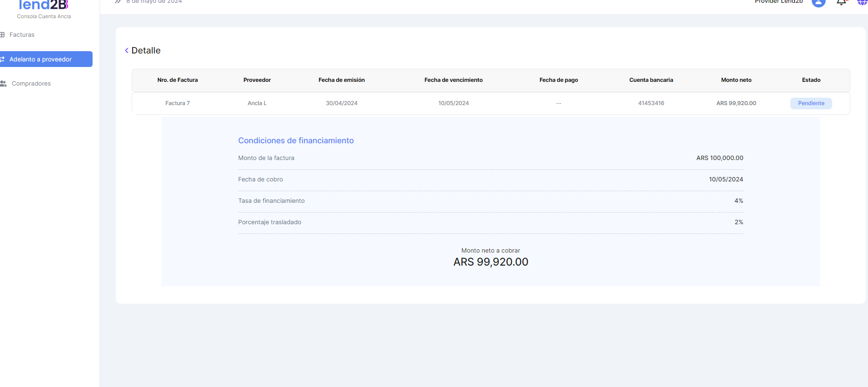Click the Estado column header

coord(811,80)
